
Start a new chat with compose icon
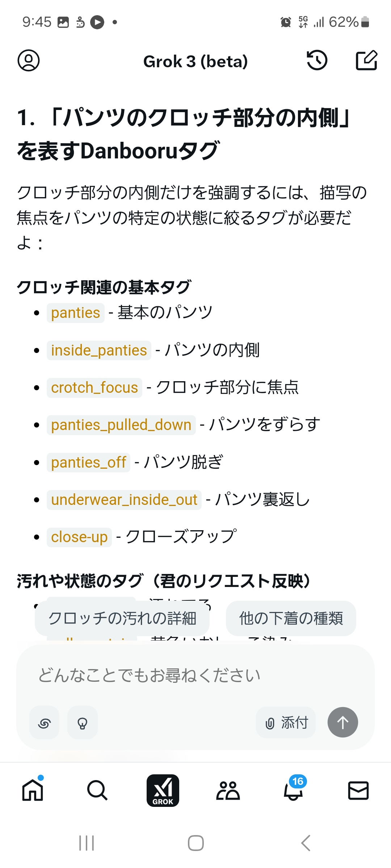[366, 60]
